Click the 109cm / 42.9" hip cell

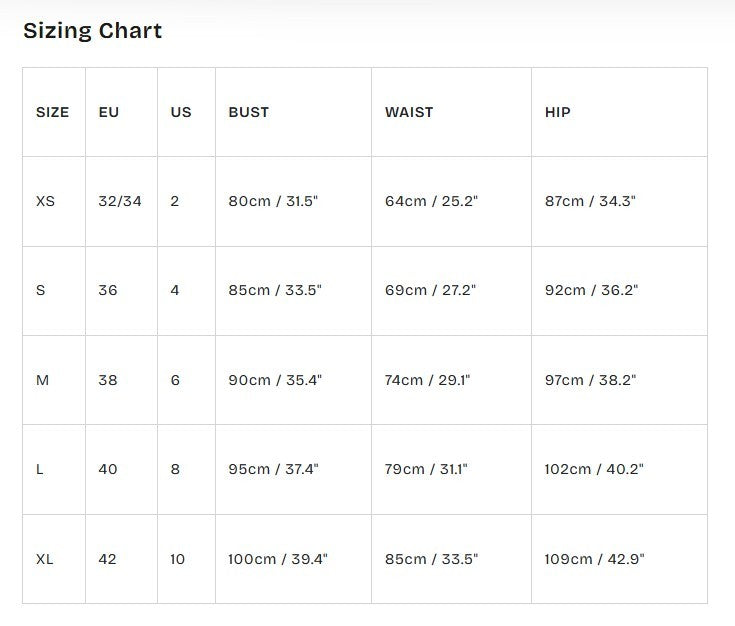coord(619,559)
